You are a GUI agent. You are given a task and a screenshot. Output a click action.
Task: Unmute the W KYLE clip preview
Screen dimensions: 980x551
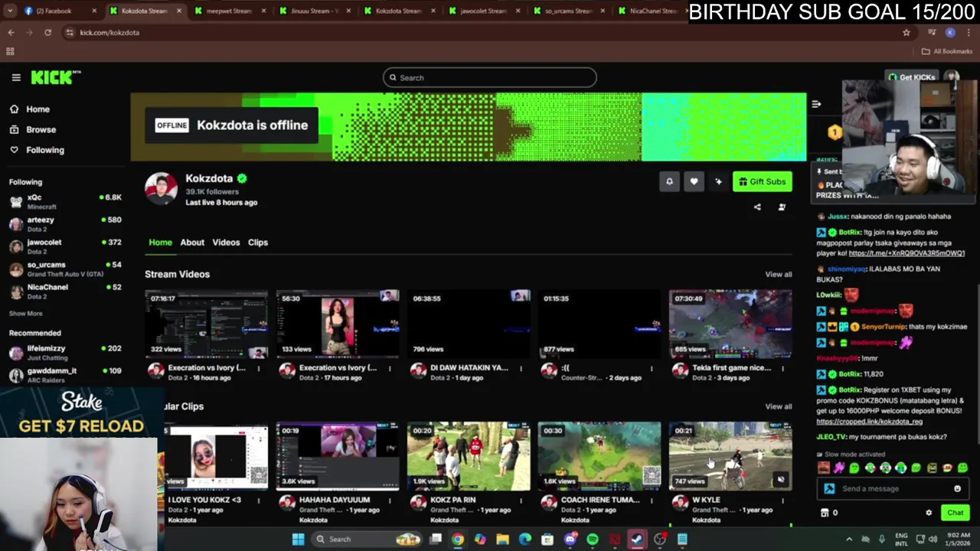[780, 480]
